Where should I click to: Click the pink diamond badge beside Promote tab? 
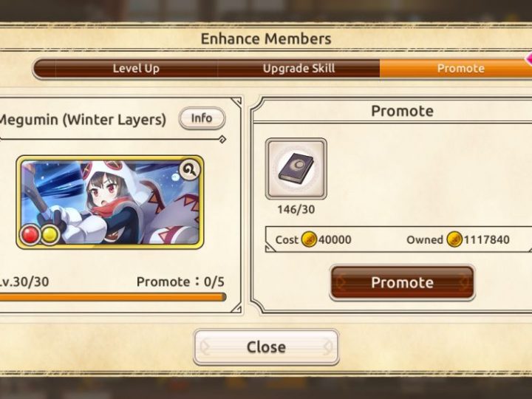tap(528, 59)
